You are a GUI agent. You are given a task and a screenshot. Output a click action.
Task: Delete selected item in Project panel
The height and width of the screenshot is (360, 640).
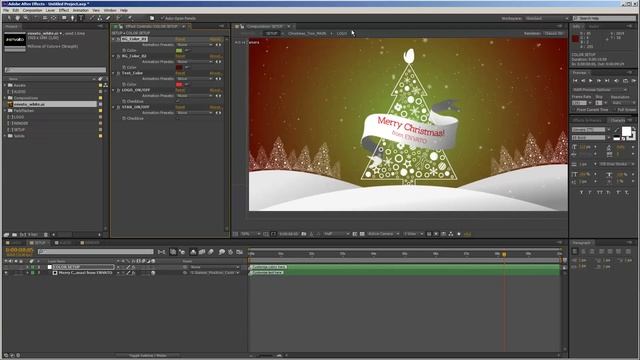pos(46,235)
